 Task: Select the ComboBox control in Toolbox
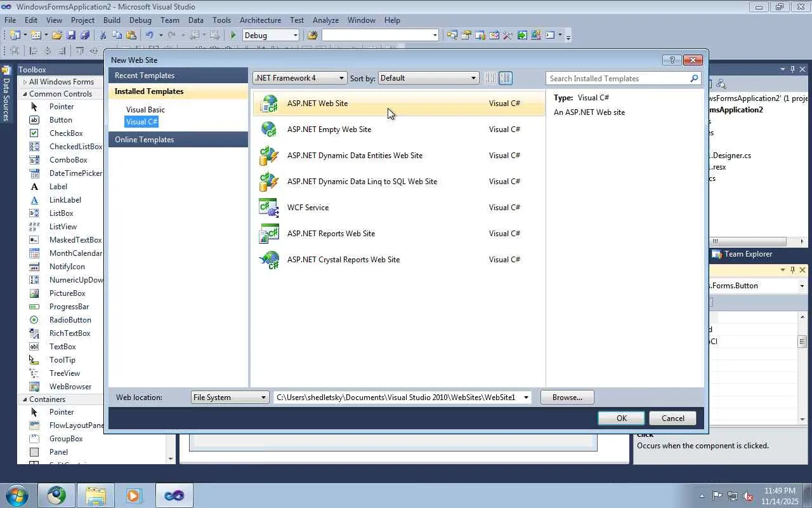(x=68, y=160)
